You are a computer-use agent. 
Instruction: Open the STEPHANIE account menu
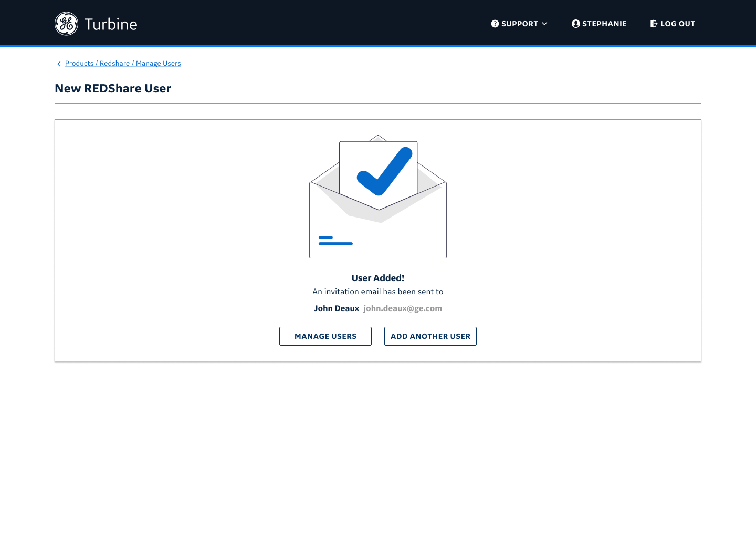click(x=604, y=24)
